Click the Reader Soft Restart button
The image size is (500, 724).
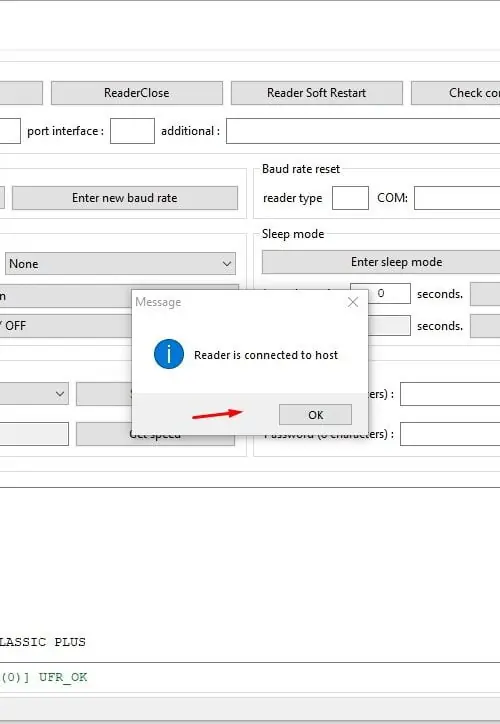tap(317, 93)
